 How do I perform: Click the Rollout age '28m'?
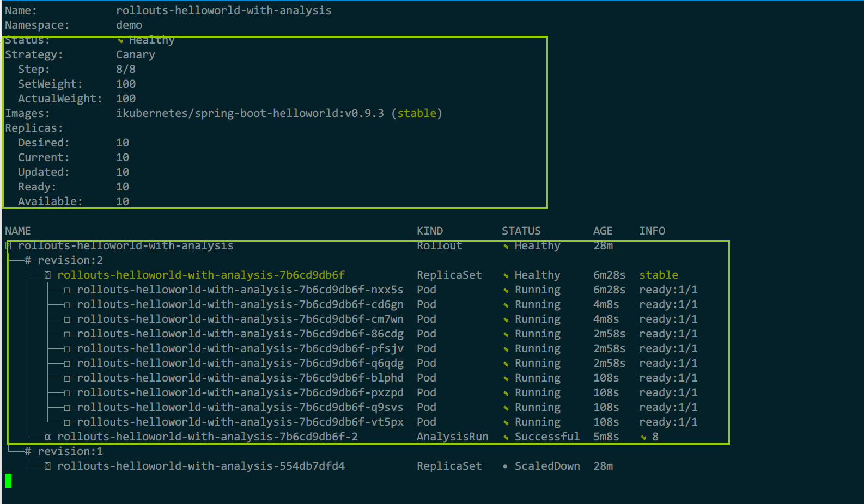click(603, 245)
